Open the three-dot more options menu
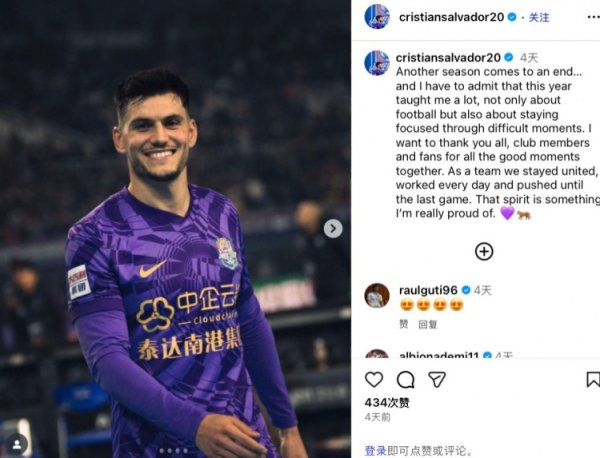 tap(594, 17)
